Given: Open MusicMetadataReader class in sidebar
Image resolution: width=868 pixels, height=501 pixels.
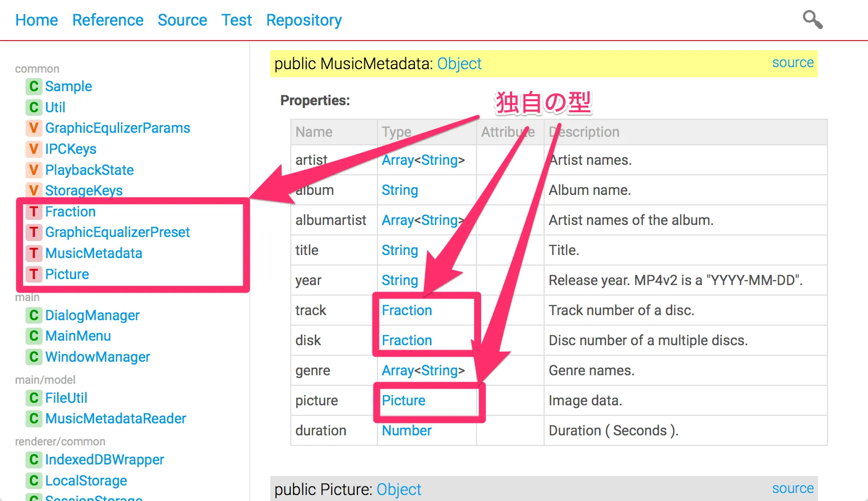Looking at the screenshot, I should tap(115, 419).
